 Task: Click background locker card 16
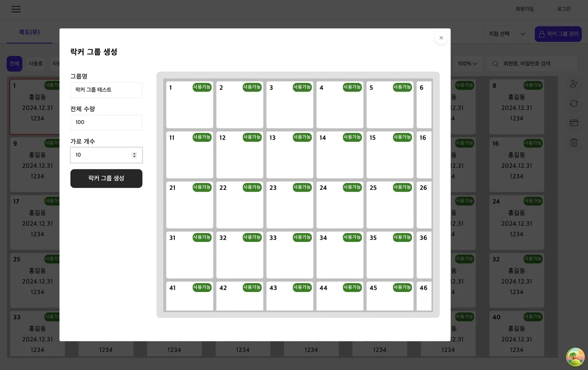(x=517, y=165)
